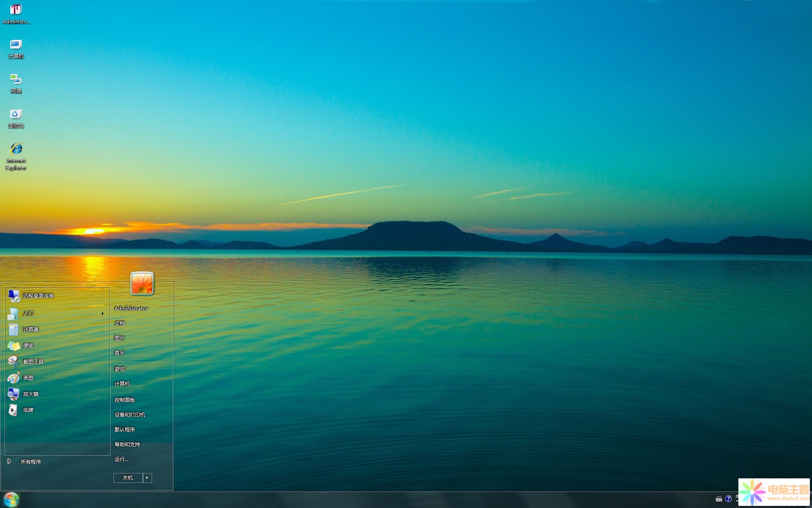
Task: Open 默认程序 default programs
Action: click(x=125, y=429)
